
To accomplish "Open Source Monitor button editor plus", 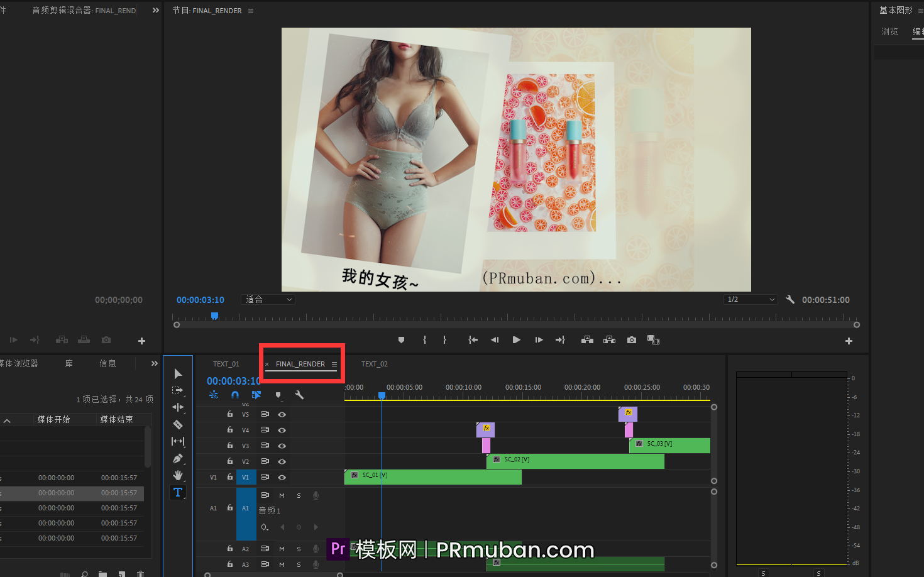I will point(141,341).
